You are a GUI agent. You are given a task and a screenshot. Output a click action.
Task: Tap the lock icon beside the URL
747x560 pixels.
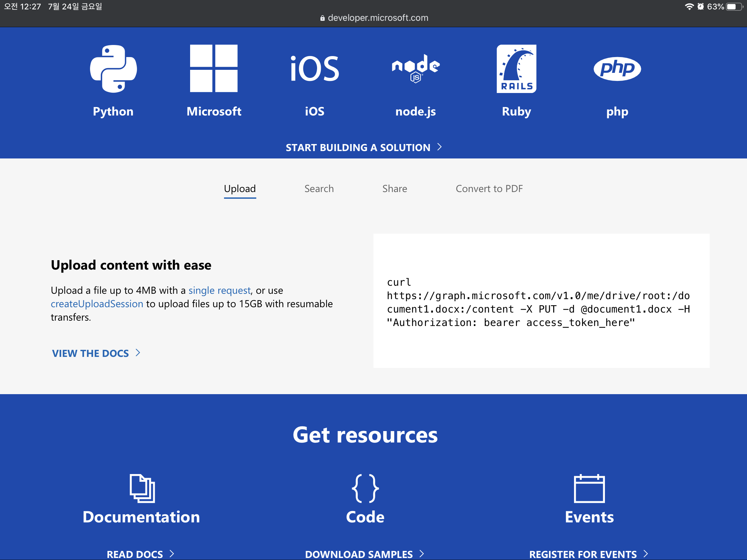pyautogui.click(x=322, y=18)
